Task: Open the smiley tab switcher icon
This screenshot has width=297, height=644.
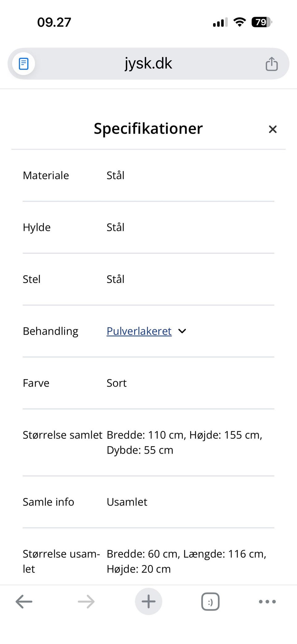Action: (x=210, y=602)
